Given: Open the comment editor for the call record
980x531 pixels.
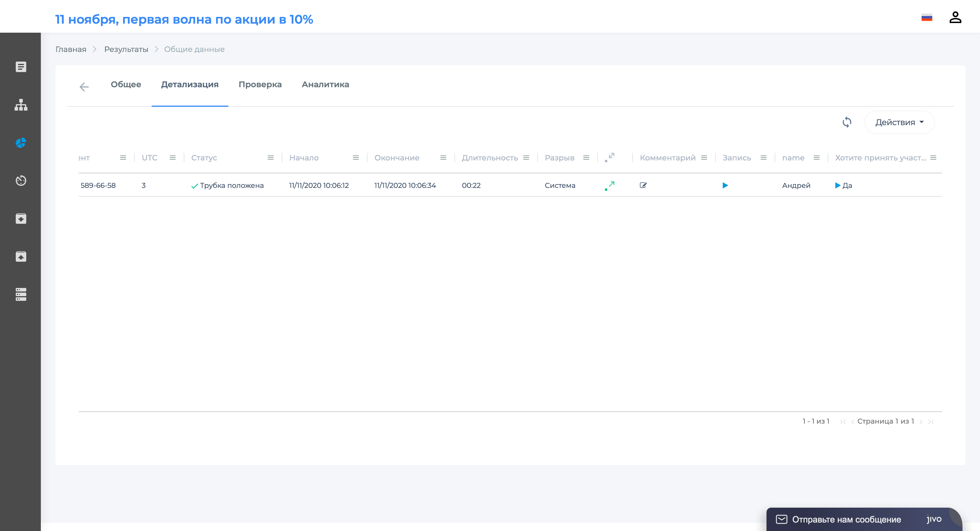Looking at the screenshot, I should (x=643, y=185).
